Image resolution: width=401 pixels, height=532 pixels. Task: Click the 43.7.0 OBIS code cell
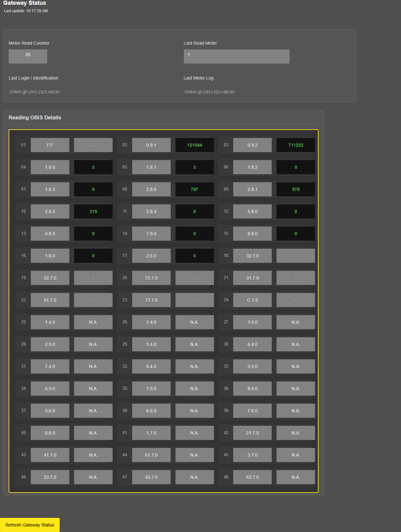pos(151,477)
